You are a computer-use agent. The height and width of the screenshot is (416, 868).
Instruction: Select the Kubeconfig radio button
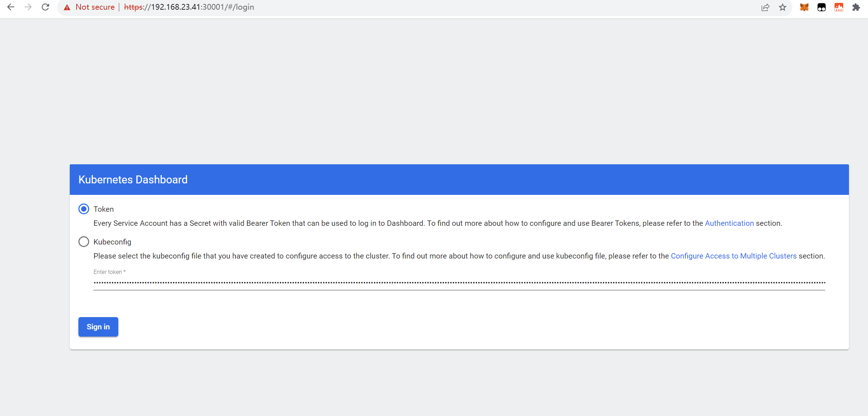84,242
